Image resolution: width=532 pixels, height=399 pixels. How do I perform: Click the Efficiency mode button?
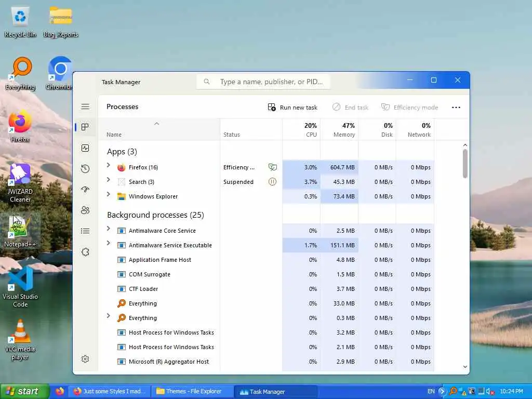click(x=409, y=107)
